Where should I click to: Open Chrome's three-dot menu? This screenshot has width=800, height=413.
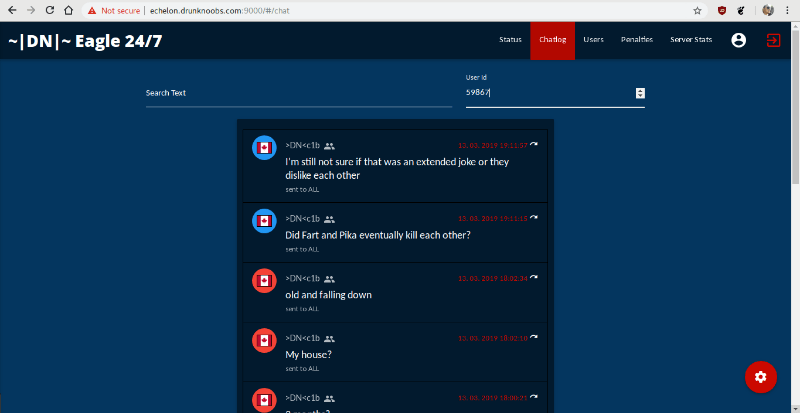[789, 10]
